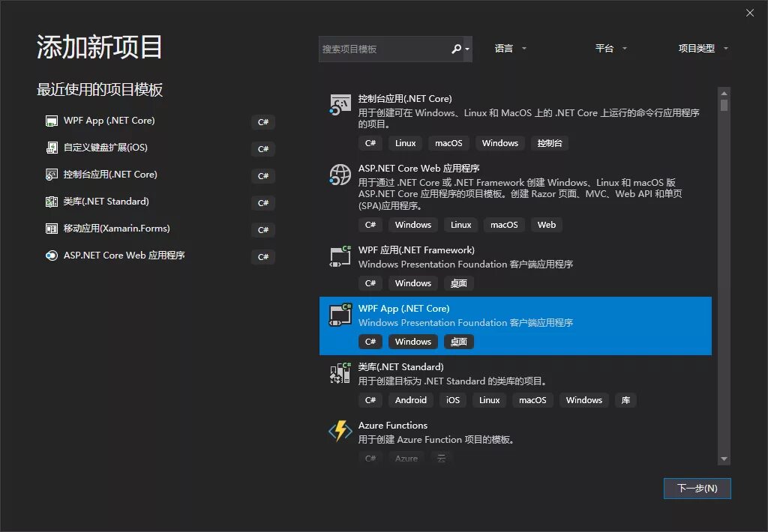
Task: Click the ASP.NET Core Web globe icon
Action: point(340,175)
